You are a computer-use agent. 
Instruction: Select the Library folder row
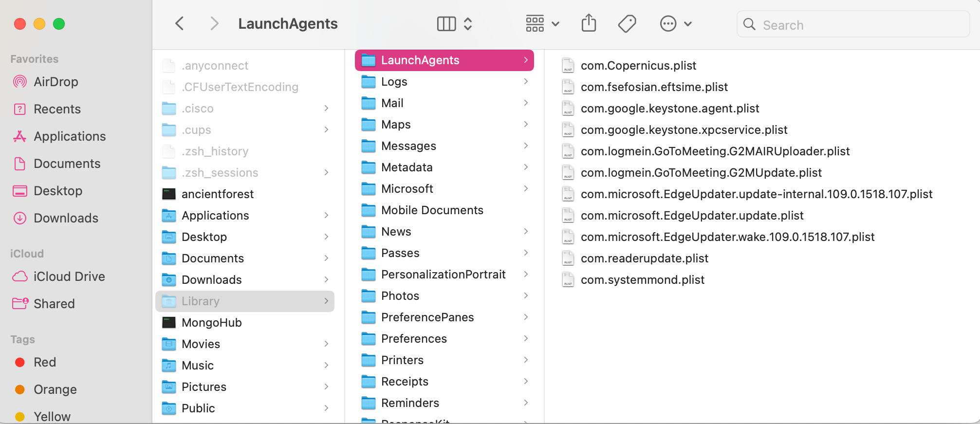click(245, 301)
